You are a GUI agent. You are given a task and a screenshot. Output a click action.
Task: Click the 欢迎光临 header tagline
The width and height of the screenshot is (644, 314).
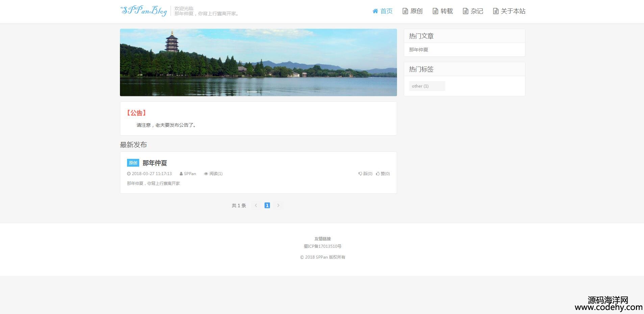click(184, 8)
